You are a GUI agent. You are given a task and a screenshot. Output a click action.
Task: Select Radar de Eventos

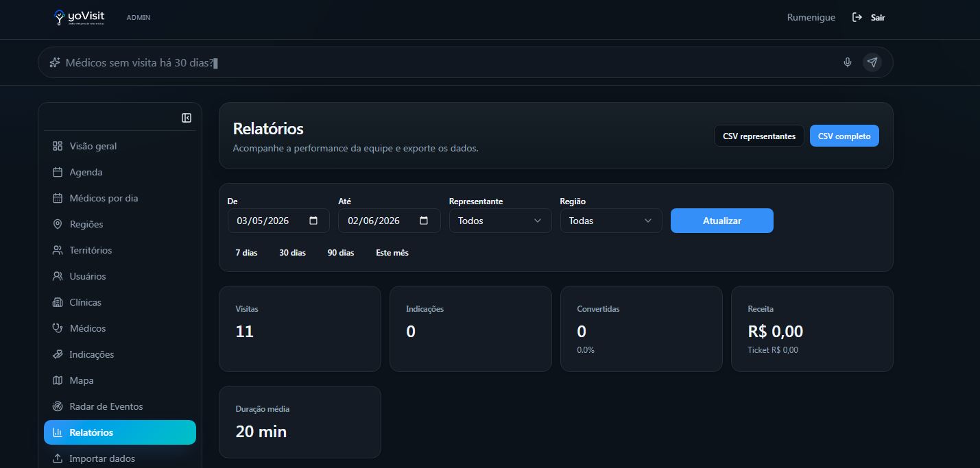120,406
